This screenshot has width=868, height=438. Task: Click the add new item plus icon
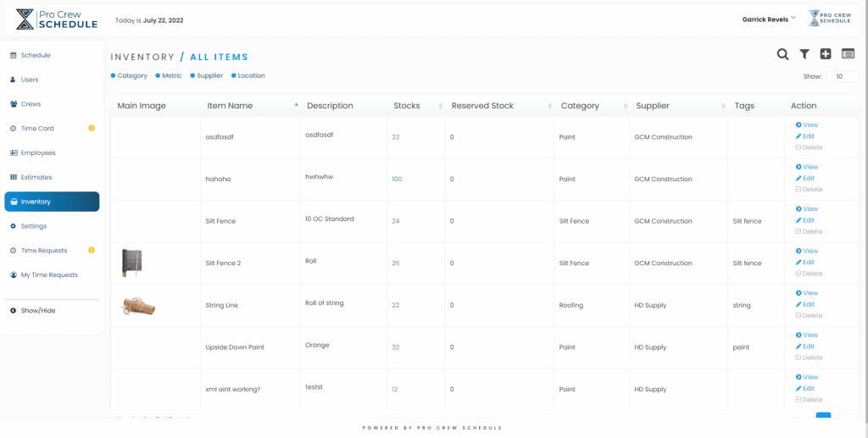pyautogui.click(x=826, y=54)
